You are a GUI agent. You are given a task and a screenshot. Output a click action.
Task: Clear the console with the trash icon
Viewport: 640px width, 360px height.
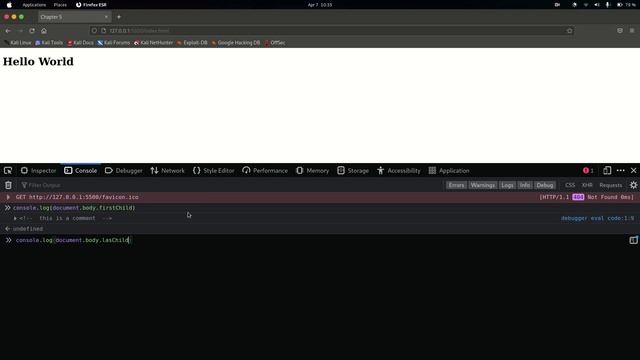tap(8, 185)
